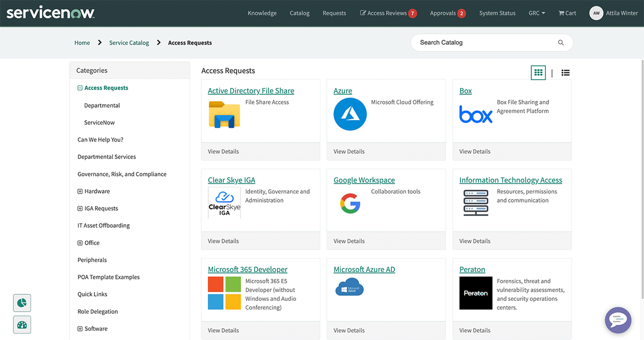Open Clear Skye IGA title link
Viewport: 644px width, 340px height.
click(x=231, y=180)
